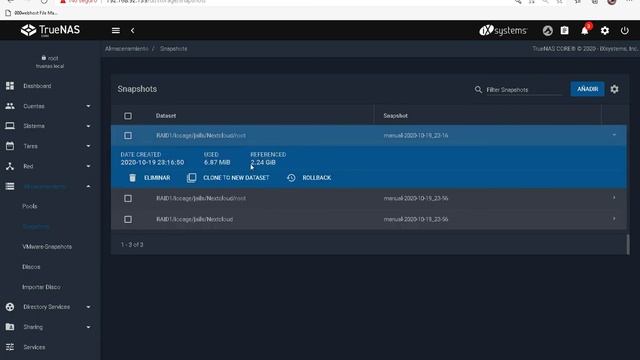
Task: Click the '2020-10-19 23:16:50' date value
Action: pos(152,162)
